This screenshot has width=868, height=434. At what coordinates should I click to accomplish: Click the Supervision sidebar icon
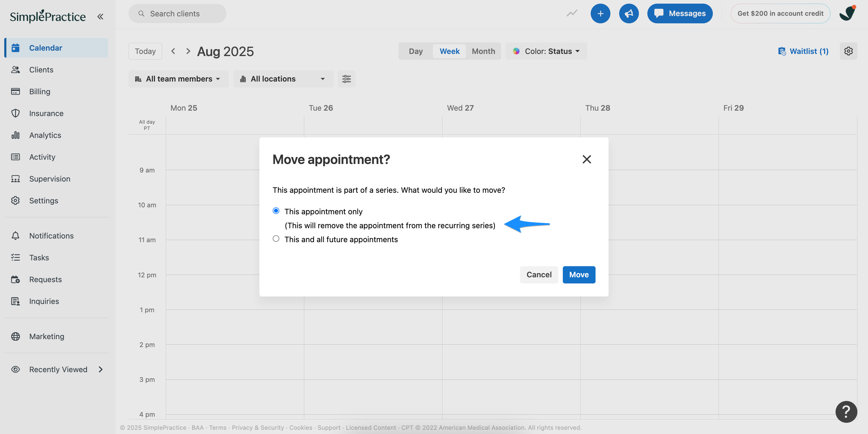click(15, 179)
